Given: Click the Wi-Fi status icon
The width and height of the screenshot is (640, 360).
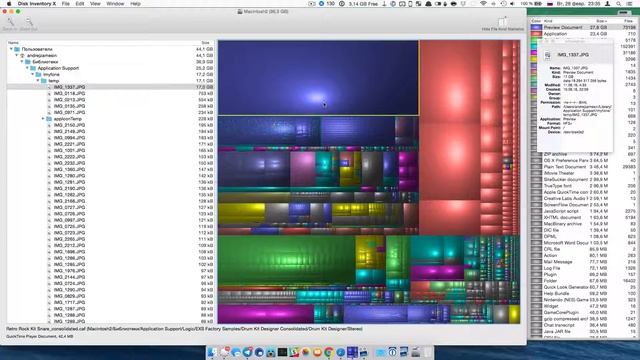Looking at the screenshot, I should pos(484,4).
